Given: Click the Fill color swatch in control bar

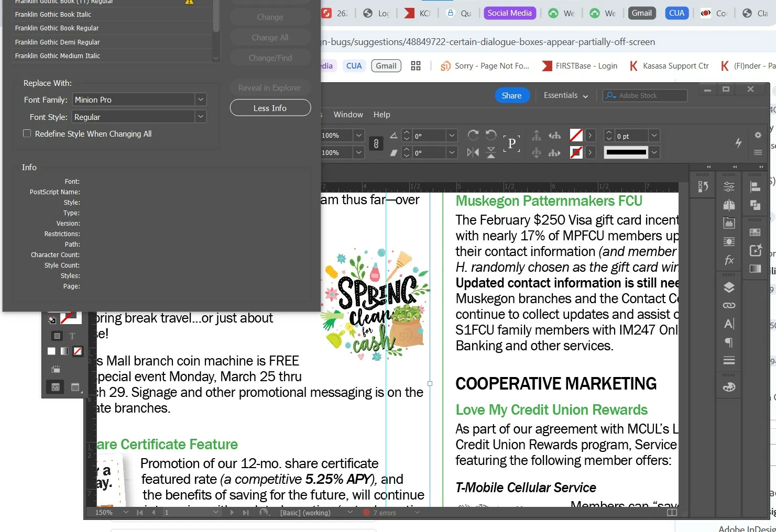Looking at the screenshot, I should (576, 136).
